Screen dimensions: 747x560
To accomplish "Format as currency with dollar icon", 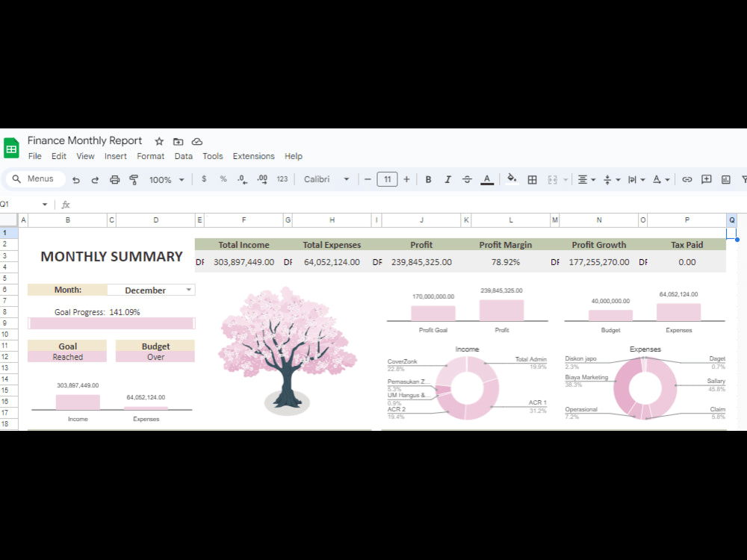I will coord(204,179).
